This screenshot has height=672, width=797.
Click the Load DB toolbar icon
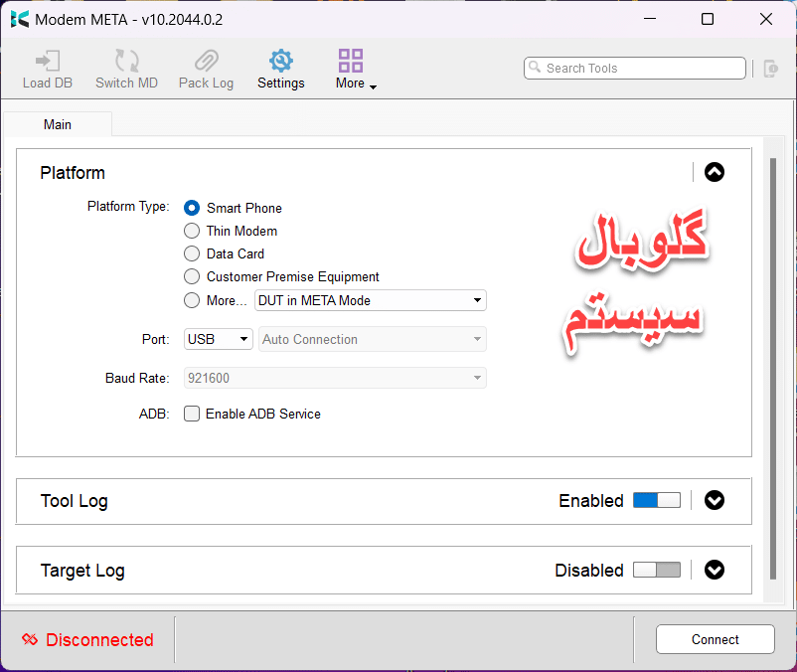click(x=48, y=61)
